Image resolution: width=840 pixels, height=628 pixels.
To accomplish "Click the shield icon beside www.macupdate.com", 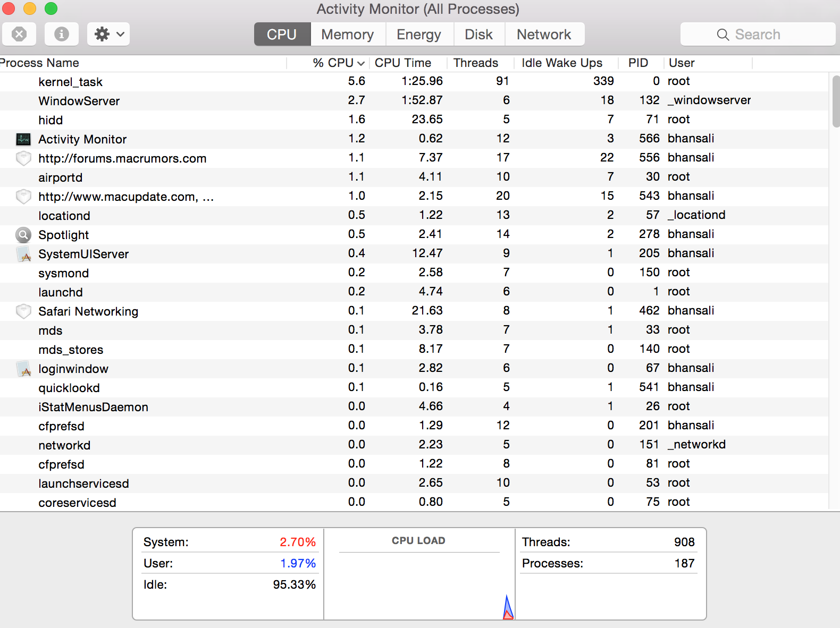I will [23, 197].
